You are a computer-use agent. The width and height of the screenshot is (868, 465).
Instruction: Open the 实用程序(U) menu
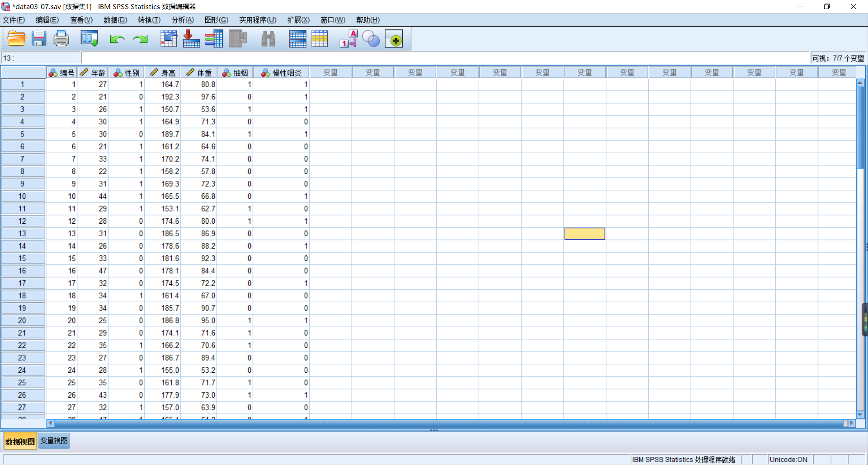(x=258, y=20)
